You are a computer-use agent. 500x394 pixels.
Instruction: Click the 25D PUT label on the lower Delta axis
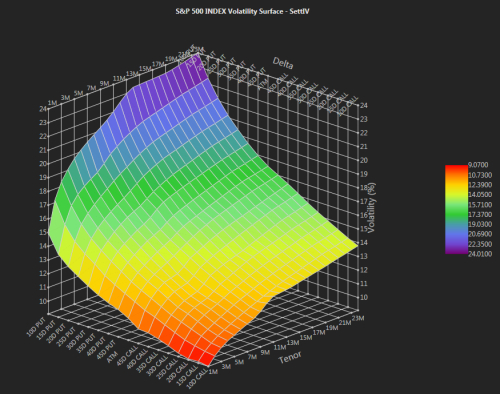pos(66,337)
